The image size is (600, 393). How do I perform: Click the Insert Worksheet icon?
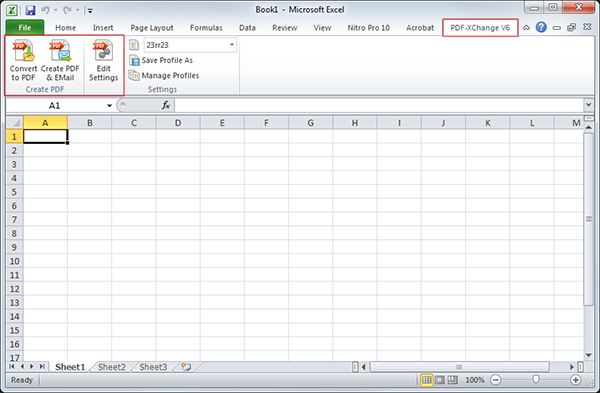coord(186,367)
